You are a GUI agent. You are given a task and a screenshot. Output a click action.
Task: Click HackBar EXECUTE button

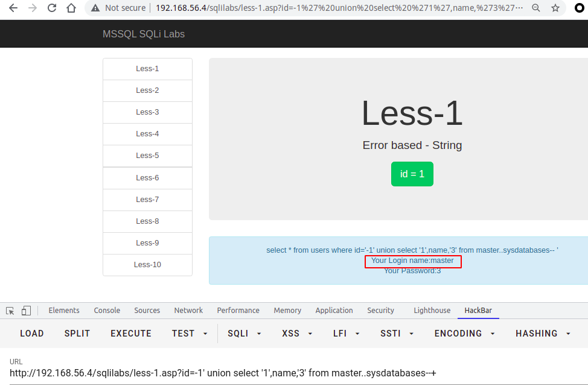click(131, 334)
